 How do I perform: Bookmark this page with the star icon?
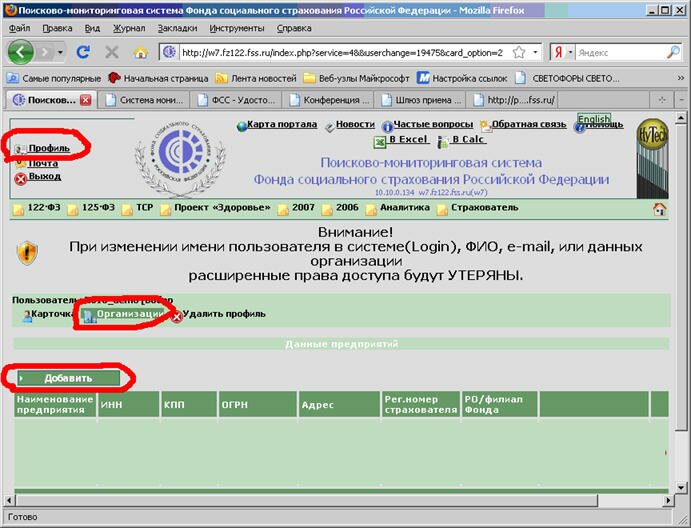(519, 52)
